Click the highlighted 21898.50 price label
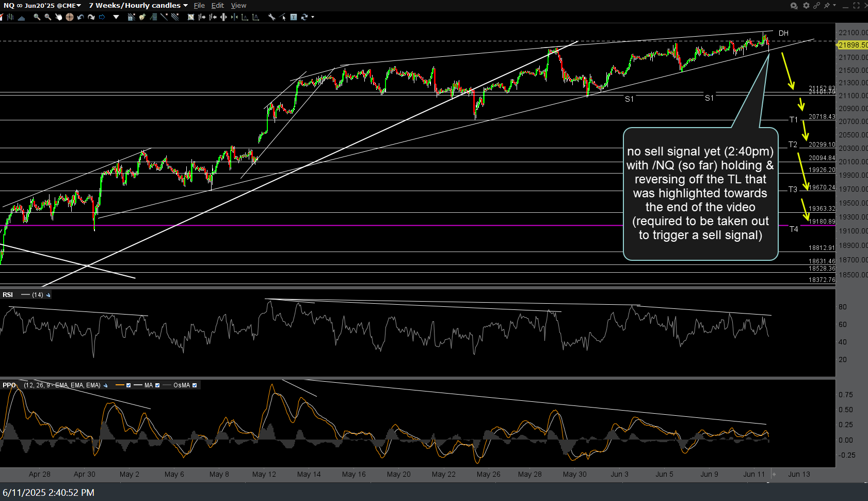The image size is (868, 501). click(853, 45)
